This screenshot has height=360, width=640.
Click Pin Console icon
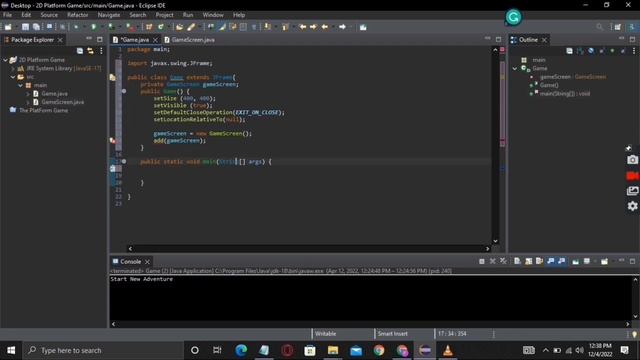click(x=576, y=261)
